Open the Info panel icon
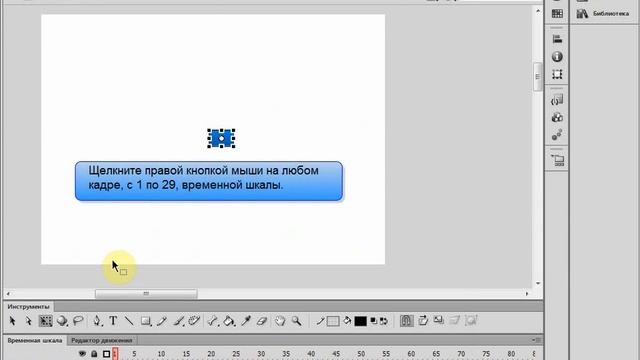640x360 pixels. click(557, 57)
